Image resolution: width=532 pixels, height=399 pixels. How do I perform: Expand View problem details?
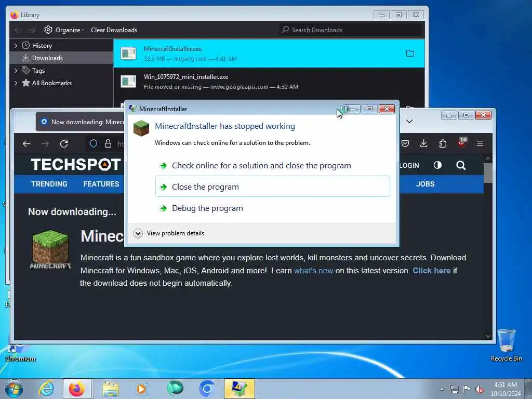tap(169, 233)
